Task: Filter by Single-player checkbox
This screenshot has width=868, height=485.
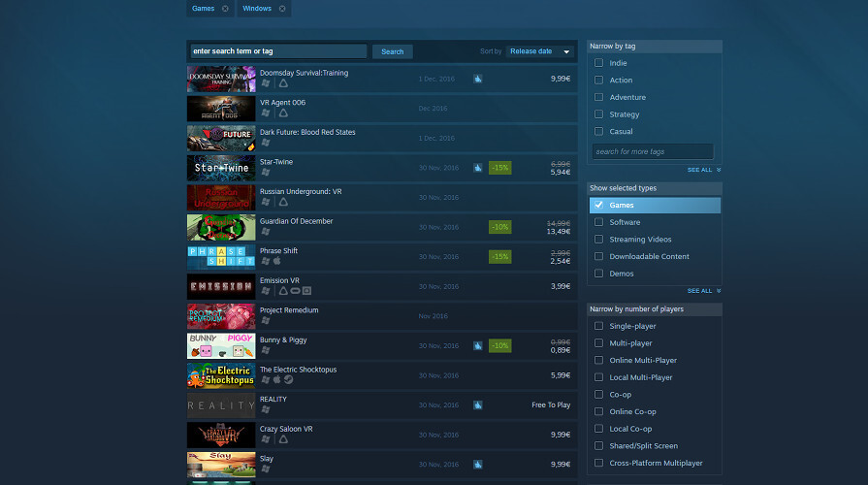Action: [x=599, y=326]
